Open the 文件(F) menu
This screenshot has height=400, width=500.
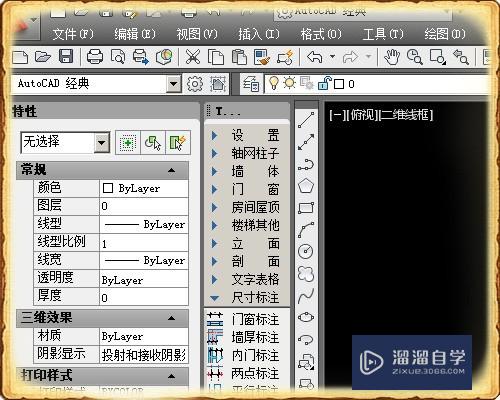[x=73, y=34]
